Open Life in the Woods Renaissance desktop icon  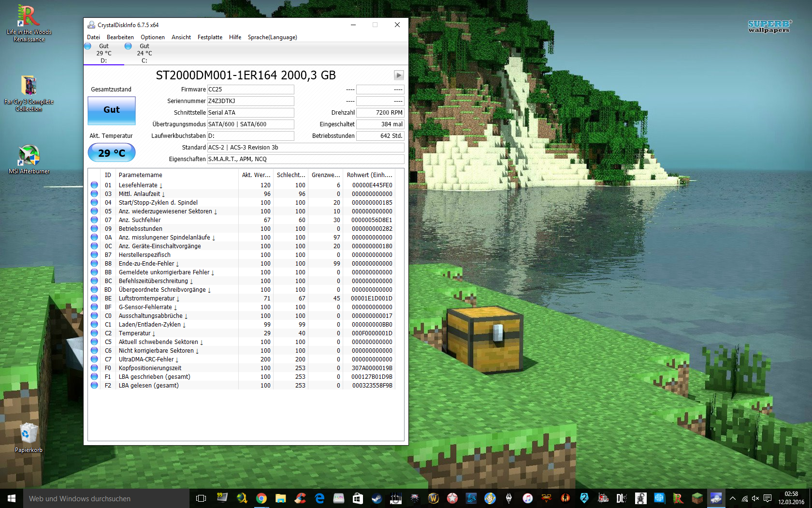click(x=29, y=23)
